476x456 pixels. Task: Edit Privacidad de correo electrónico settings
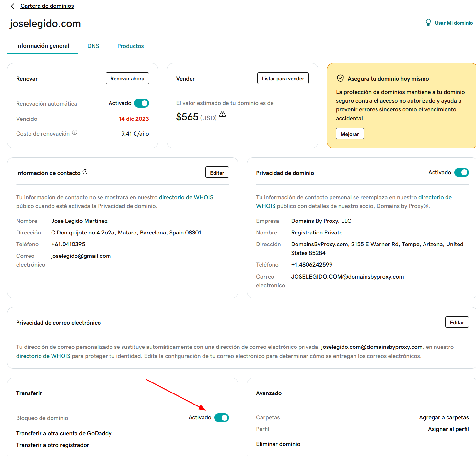[457, 322]
